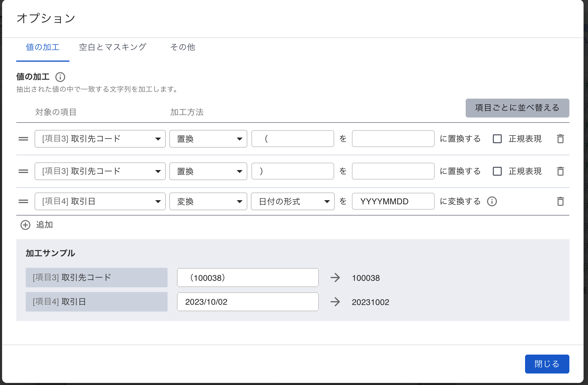Delete the 取引日 conversion rule

coord(560,201)
